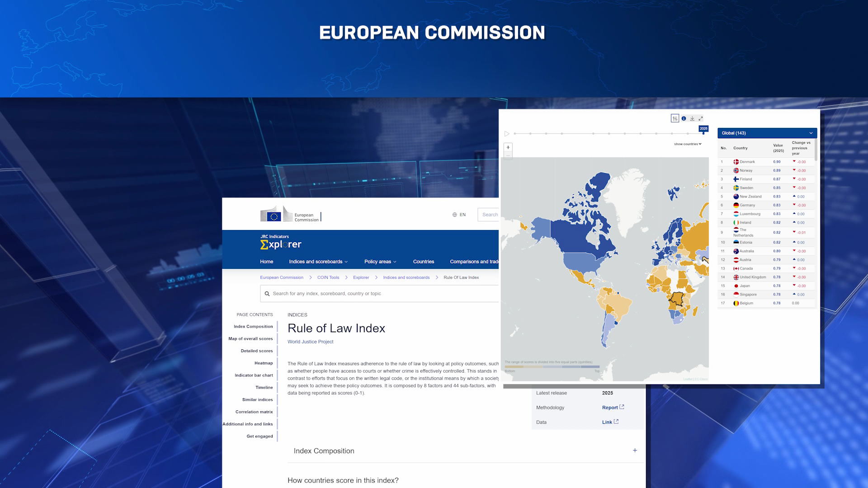Expand the Index Composition section
The height and width of the screenshot is (488, 868).
[635, 450]
